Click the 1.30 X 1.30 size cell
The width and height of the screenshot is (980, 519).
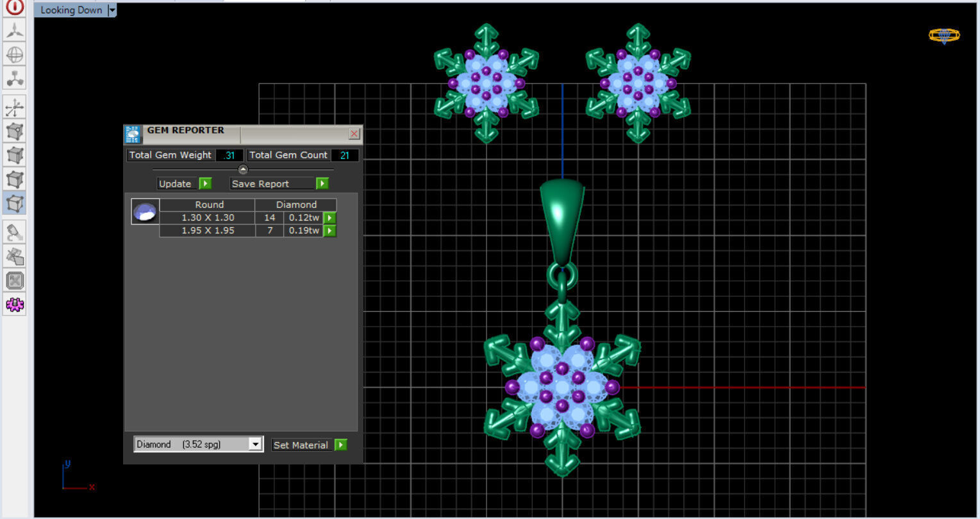click(x=208, y=217)
